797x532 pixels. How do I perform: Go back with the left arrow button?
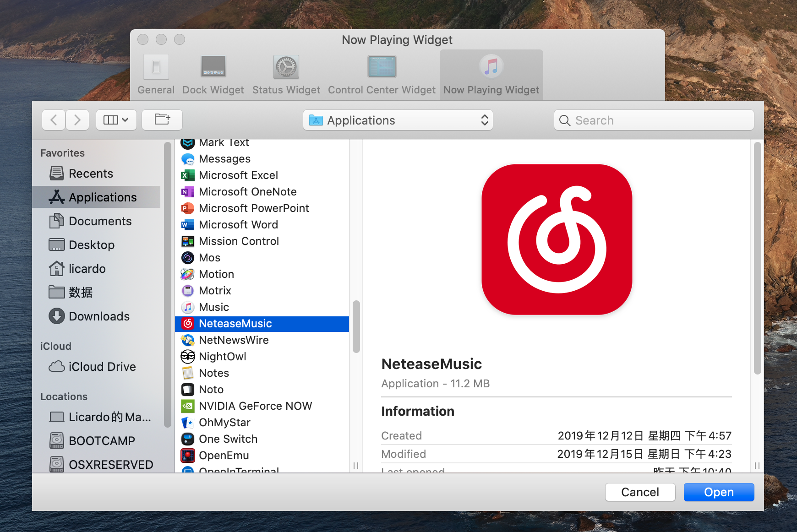54,120
